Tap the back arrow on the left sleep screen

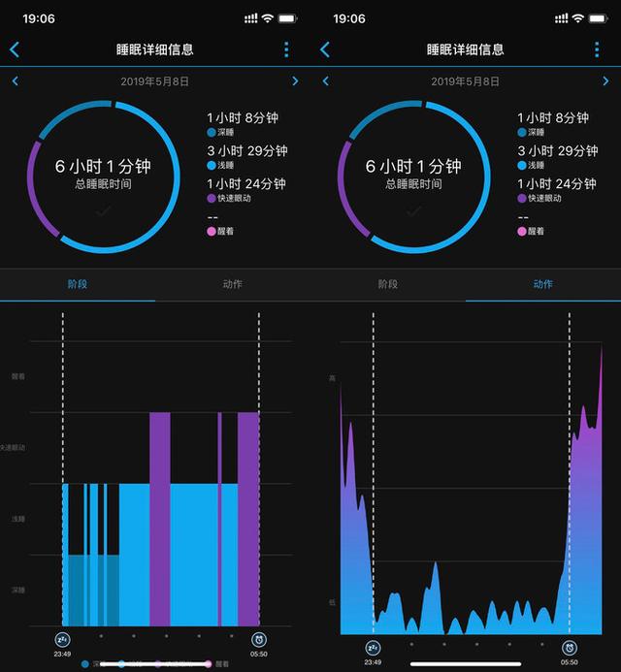click(15, 49)
